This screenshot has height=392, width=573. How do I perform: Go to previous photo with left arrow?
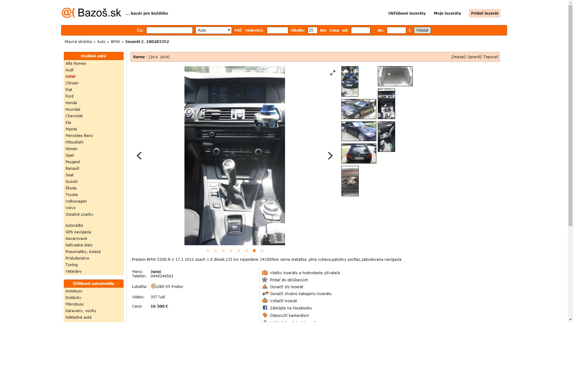tap(139, 156)
